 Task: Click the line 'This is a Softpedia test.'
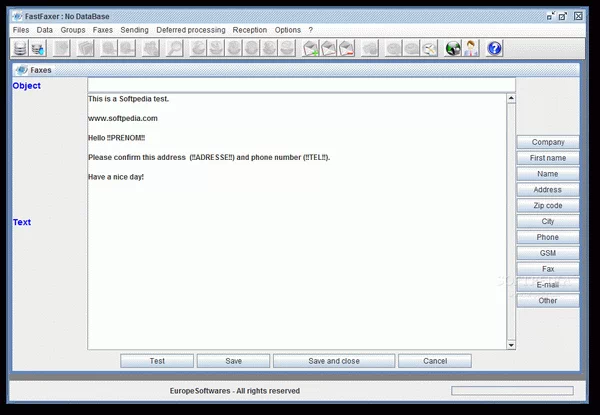tap(129, 99)
